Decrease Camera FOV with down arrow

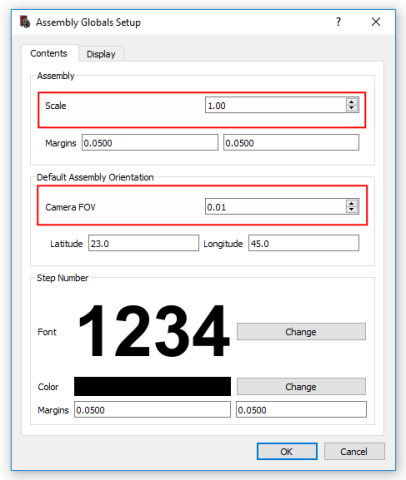[x=351, y=210]
